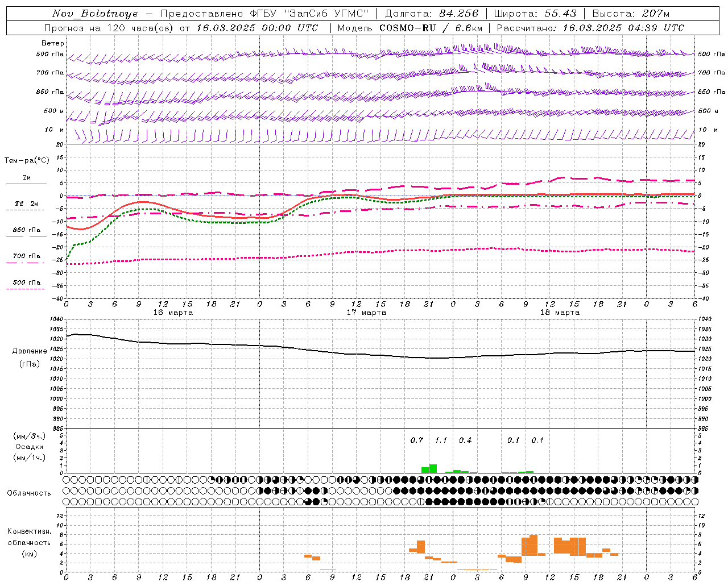Click the '17 марта' date label
The image size is (728, 582).
pyautogui.click(x=366, y=313)
